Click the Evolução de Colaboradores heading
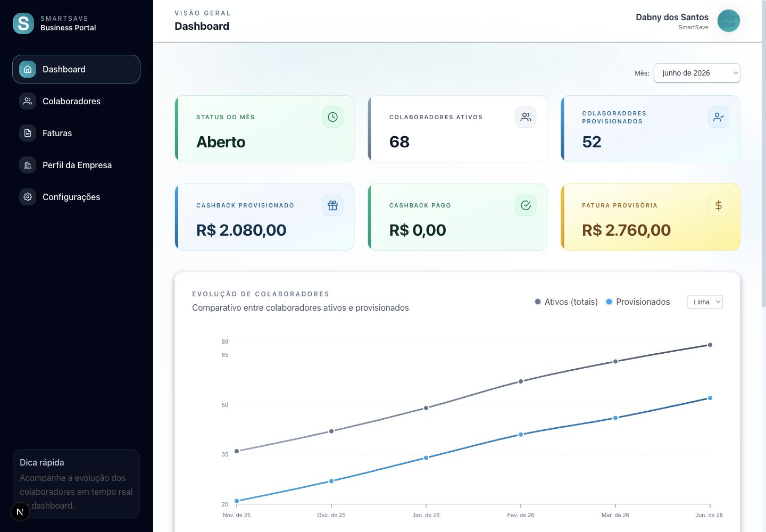 (x=261, y=294)
